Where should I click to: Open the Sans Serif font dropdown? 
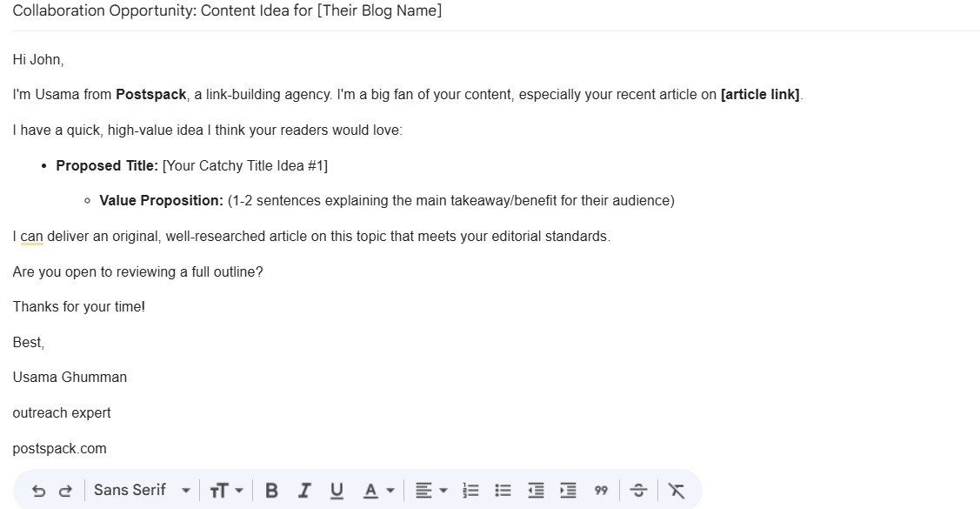pyautogui.click(x=141, y=491)
